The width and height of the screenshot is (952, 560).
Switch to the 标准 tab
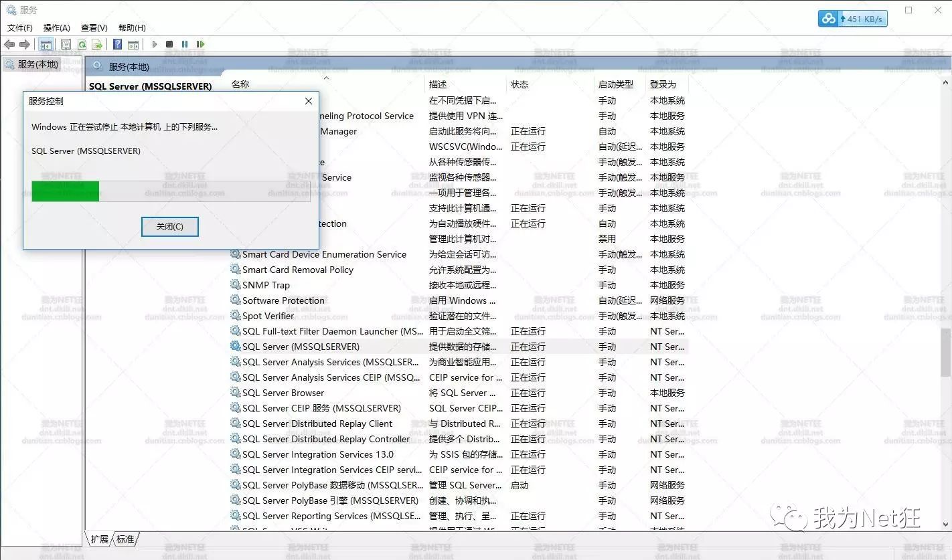click(x=125, y=539)
